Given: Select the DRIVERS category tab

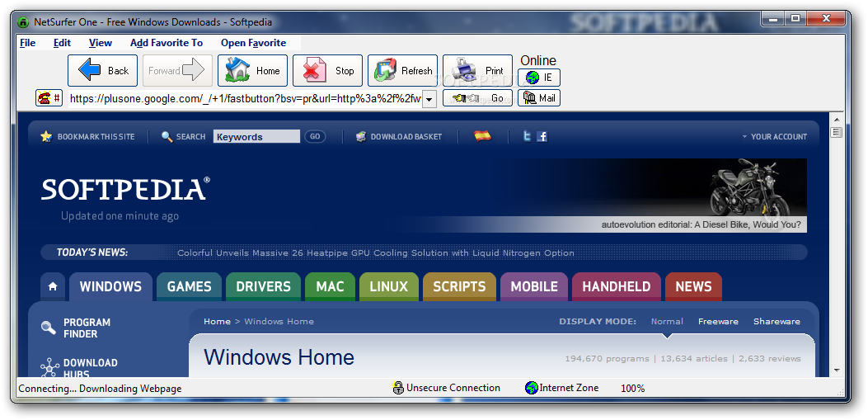Looking at the screenshot, I should 264,286.
